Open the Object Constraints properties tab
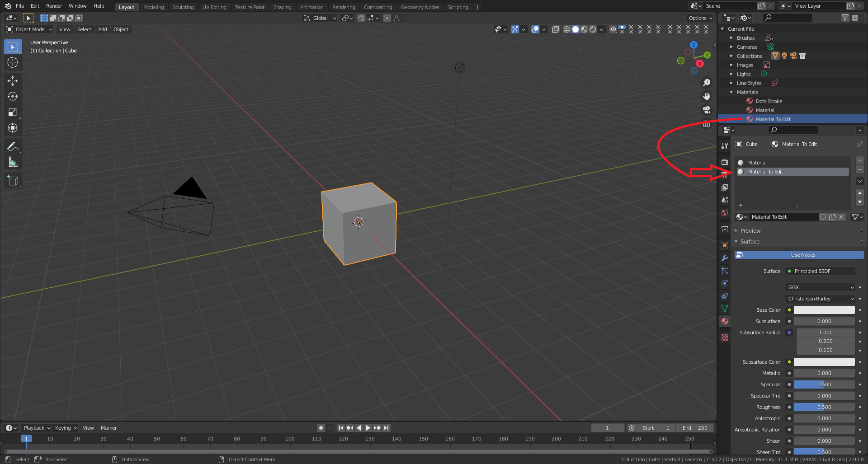This screenshot has width=868, height=464. (725, 296)
